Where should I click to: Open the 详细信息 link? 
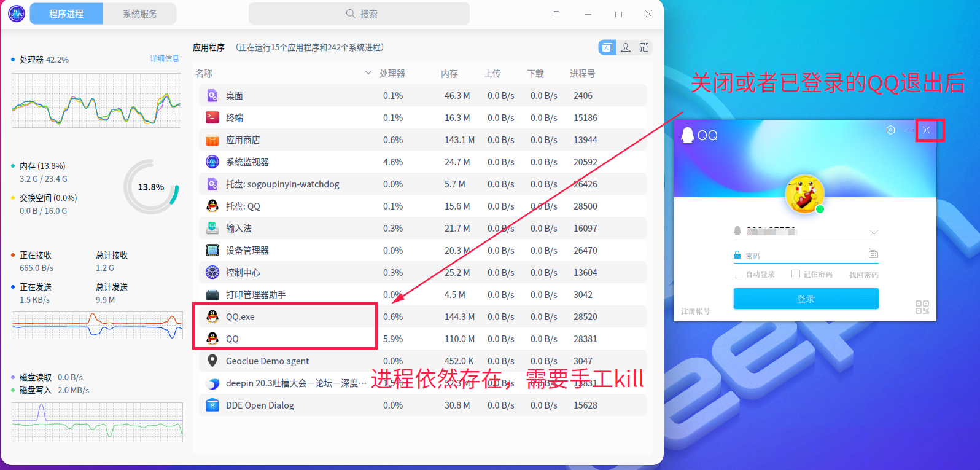165,58
